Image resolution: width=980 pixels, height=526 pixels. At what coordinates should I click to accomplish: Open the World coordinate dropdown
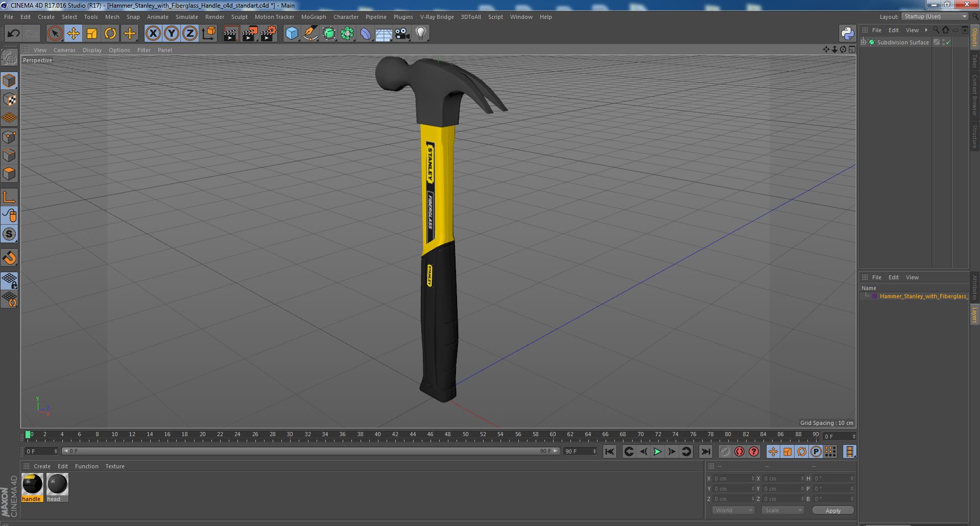point(733,510)
